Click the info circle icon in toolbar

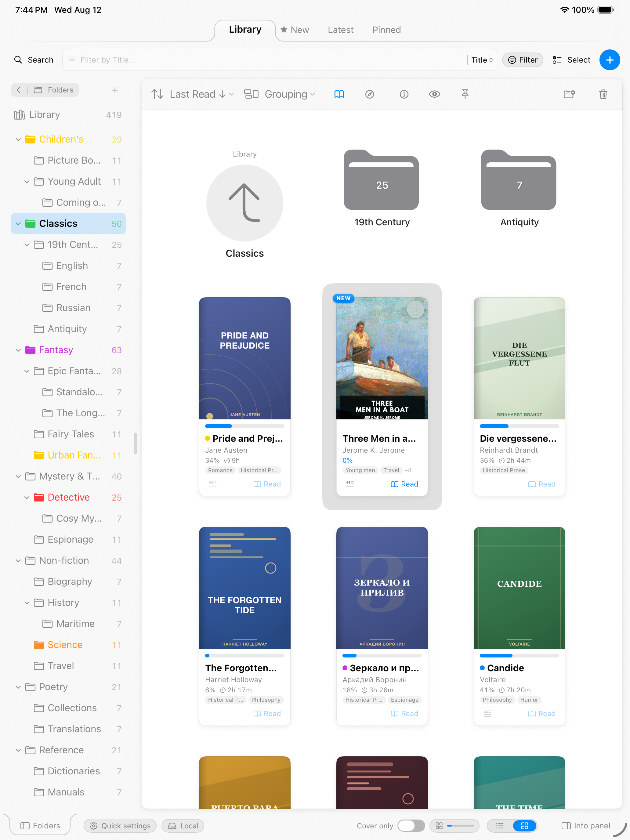[404, 94]
